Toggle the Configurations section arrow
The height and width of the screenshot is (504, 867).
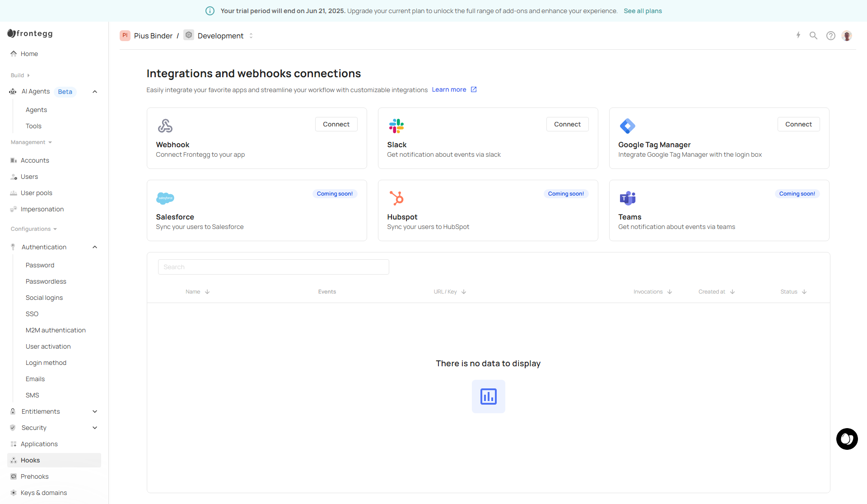(55, 229)
